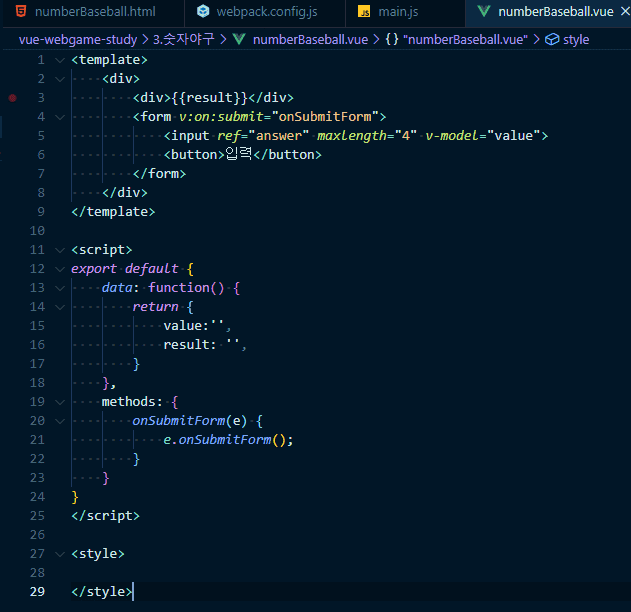Screen dimensions: 631x612
Task: Click the Vue icon on numberBaseball.vue tab
Action: pyautogui.click(x=483, y=11)
